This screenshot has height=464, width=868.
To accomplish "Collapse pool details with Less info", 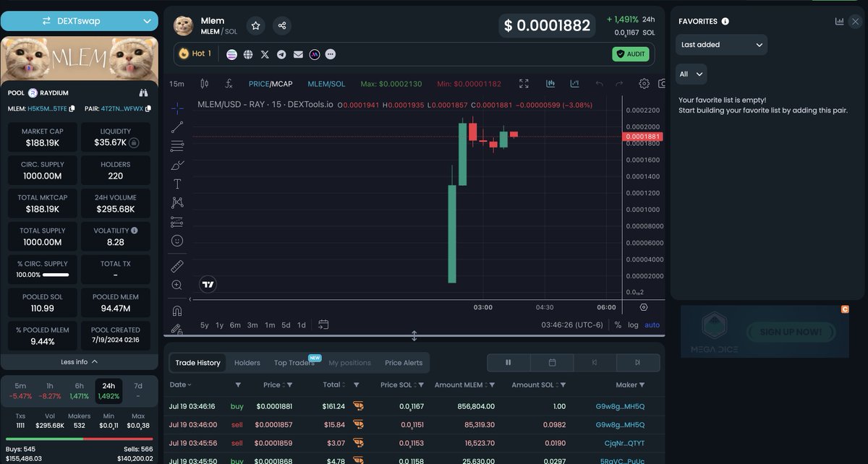I will coord(80,361).
